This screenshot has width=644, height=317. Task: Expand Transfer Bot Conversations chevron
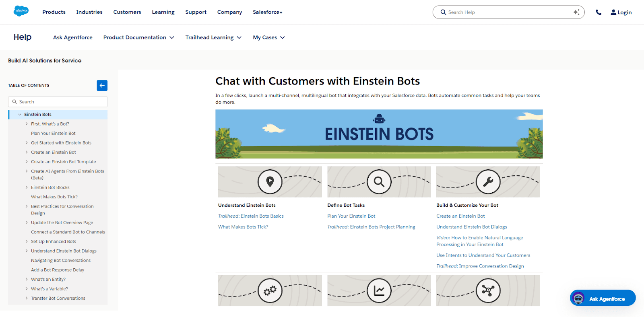pyautogui.click(x=27, y=298)
